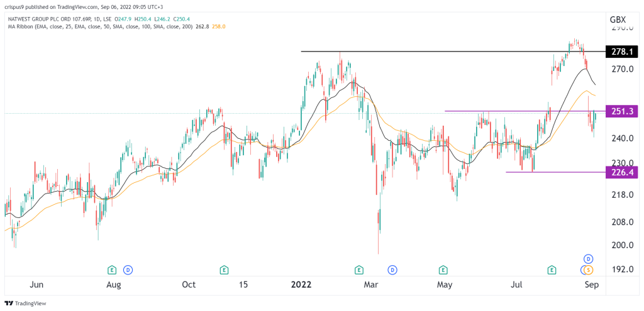This screenshot has width=644, height=311.
Task: Open the earnings marker at May
Action: pos(443,270)
